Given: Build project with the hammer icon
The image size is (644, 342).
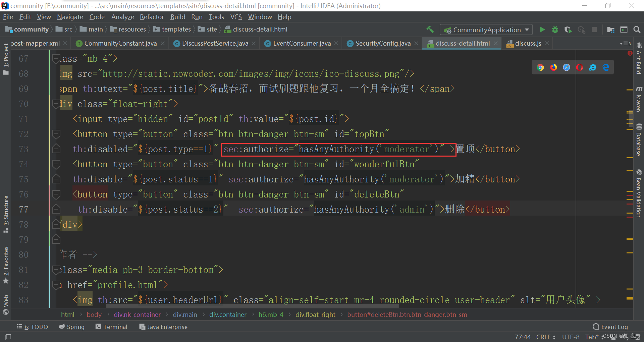Looking at the screenshot, I should (x=430, y=30).
